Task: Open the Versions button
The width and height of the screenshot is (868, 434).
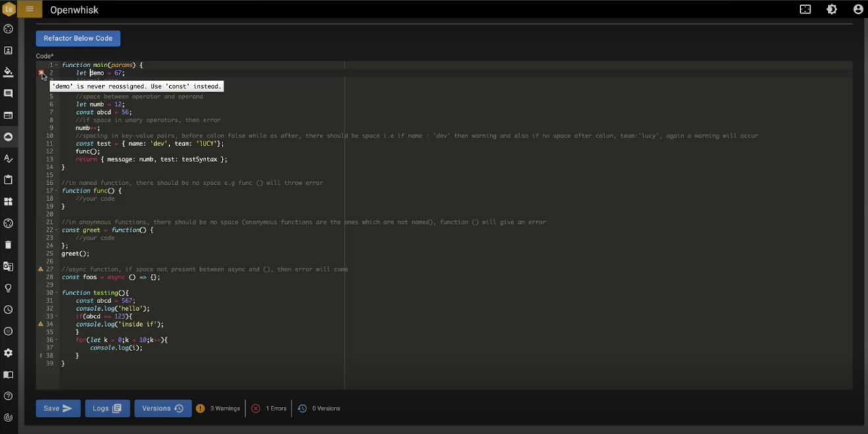Action: 163,408
